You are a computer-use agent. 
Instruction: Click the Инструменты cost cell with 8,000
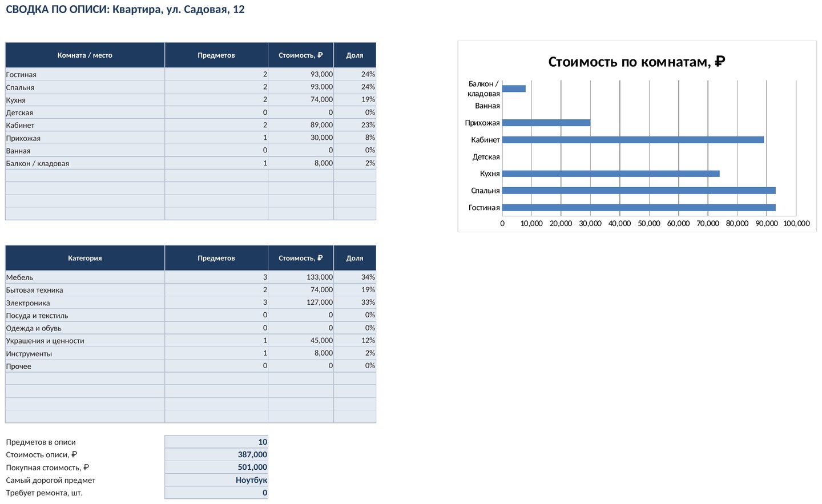click(x=301, y=353)
